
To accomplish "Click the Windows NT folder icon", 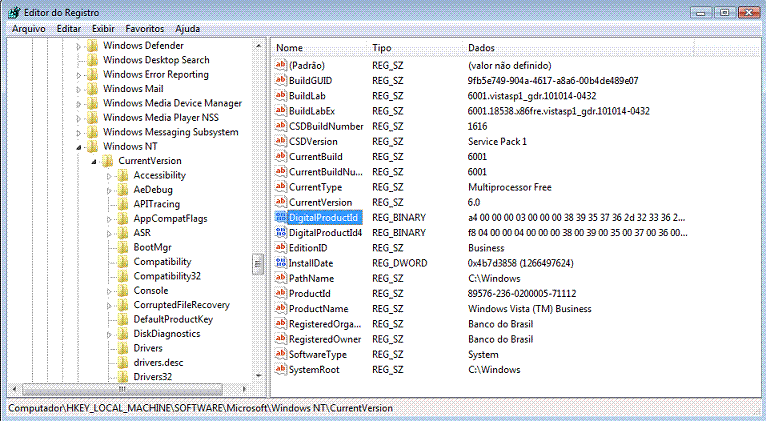I will [92, 146].
